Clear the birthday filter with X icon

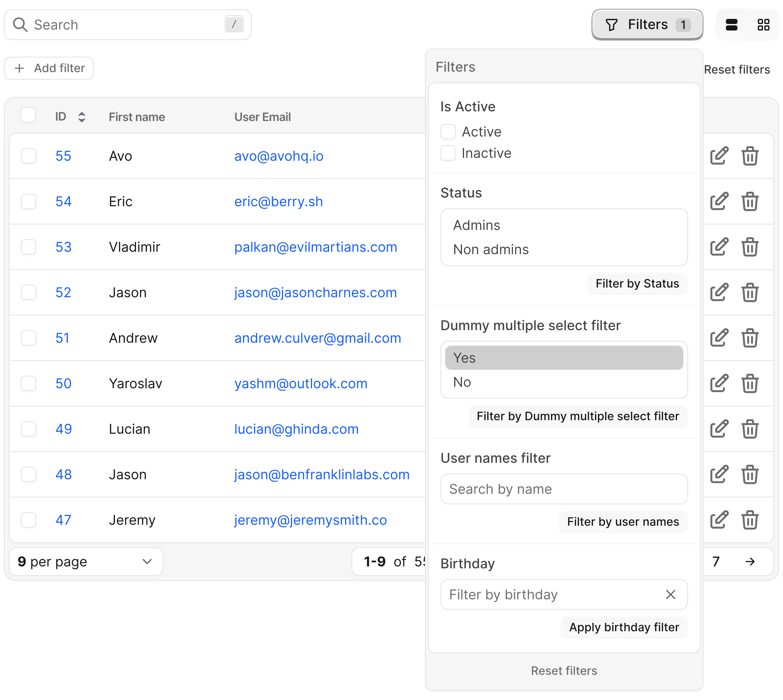(x=670, y=594)
